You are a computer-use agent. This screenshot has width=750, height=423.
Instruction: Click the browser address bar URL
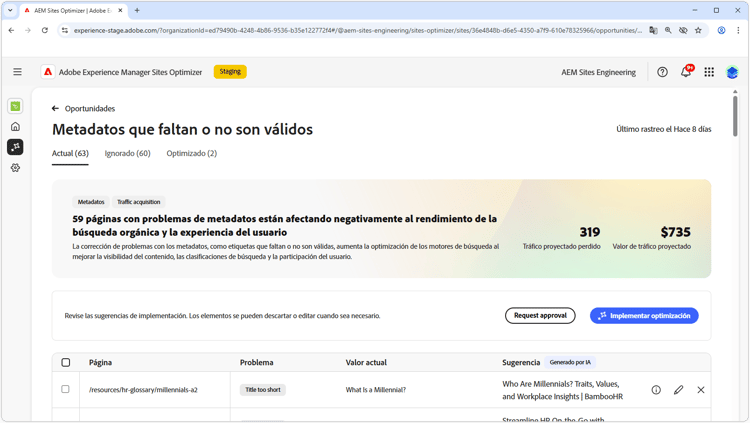[x=358, y=30]
